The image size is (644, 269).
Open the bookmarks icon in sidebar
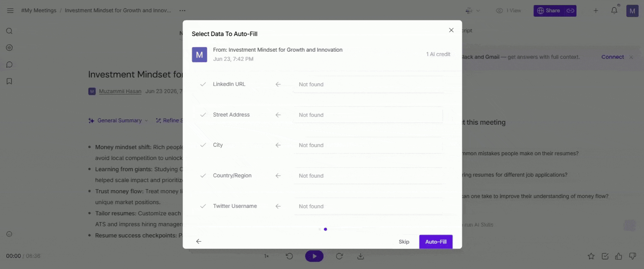pos(9,81)
